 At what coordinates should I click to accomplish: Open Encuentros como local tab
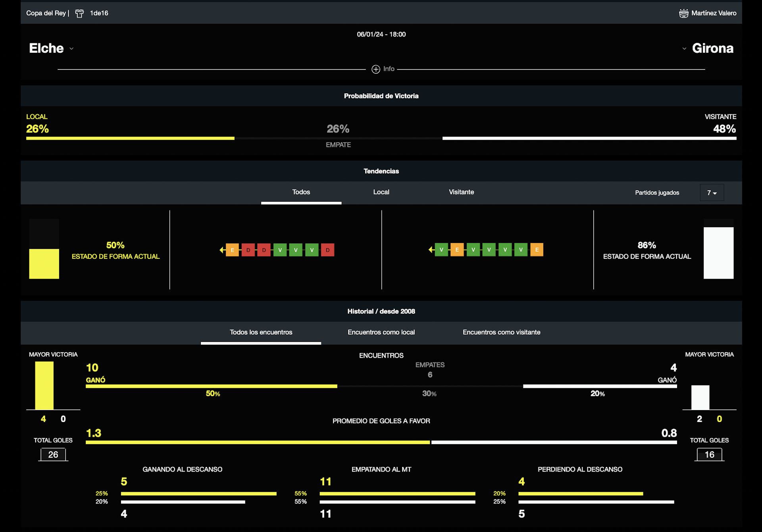tap(381, 333)
